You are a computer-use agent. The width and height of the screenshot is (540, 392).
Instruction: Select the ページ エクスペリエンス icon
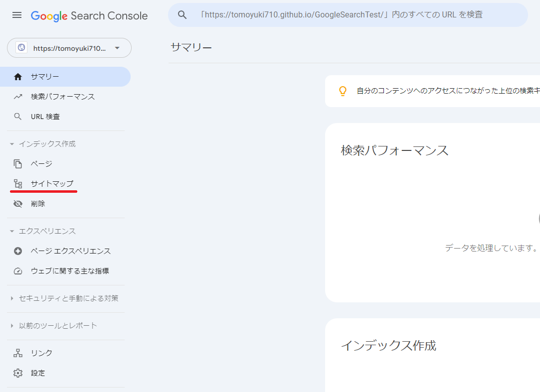pos(17,251)
